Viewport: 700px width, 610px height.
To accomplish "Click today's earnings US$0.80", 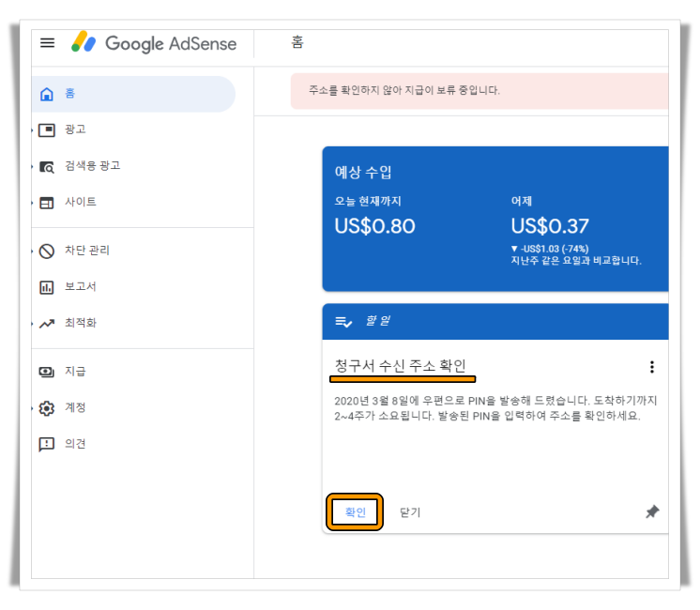I will click(x=375, y=226).
